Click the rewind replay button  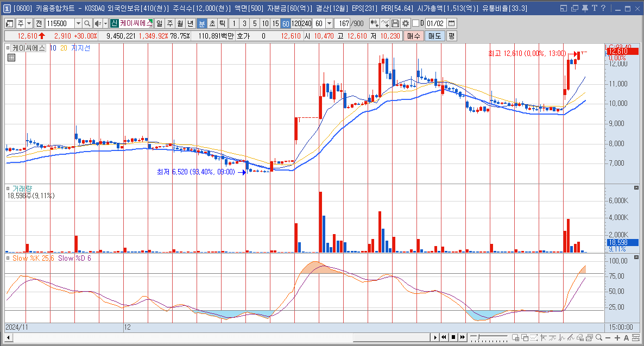(x=444, y=337)
